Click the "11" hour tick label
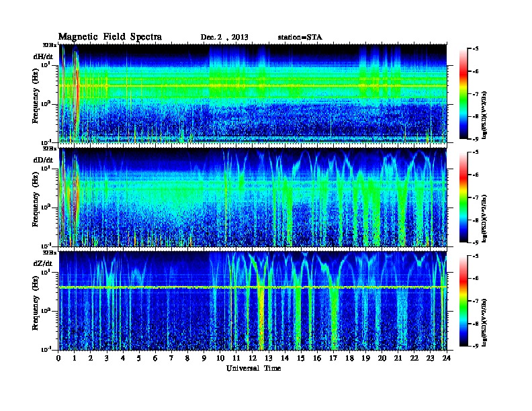Image resolution: width=532 pixels, height=411 pixels. [x=236, y=359]
